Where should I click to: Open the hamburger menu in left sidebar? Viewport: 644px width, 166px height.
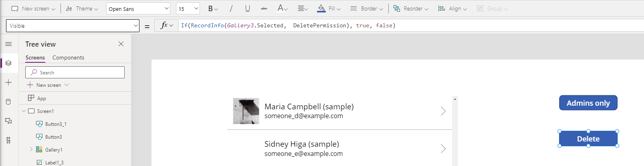click(8, 44)
